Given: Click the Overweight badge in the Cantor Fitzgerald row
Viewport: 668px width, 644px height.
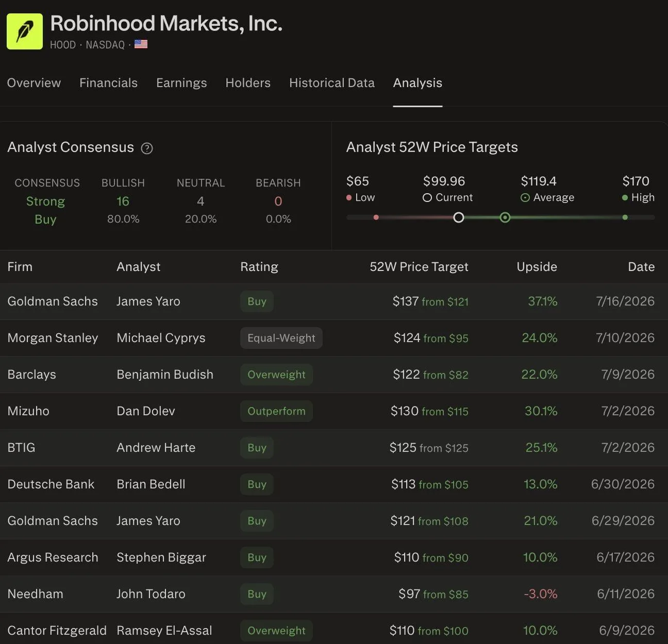Looking at the screenshot, I should point(276,631).
